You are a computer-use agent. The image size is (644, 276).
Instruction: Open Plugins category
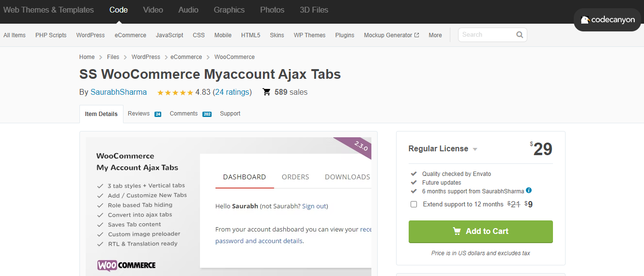point(345,35)
